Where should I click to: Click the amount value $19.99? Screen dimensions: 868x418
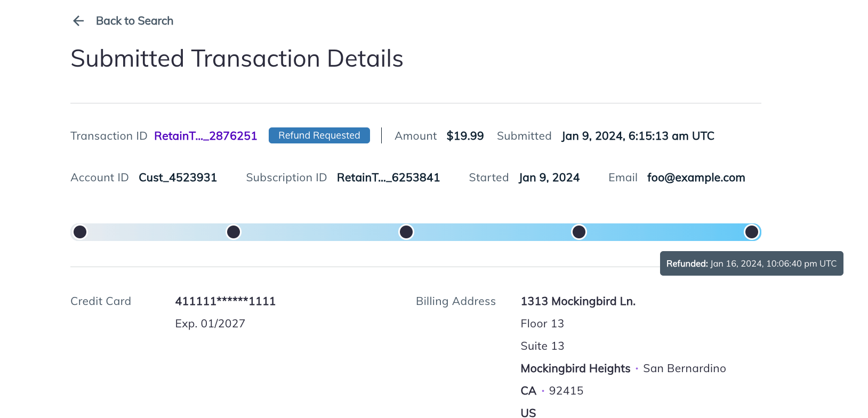[465, 136]
